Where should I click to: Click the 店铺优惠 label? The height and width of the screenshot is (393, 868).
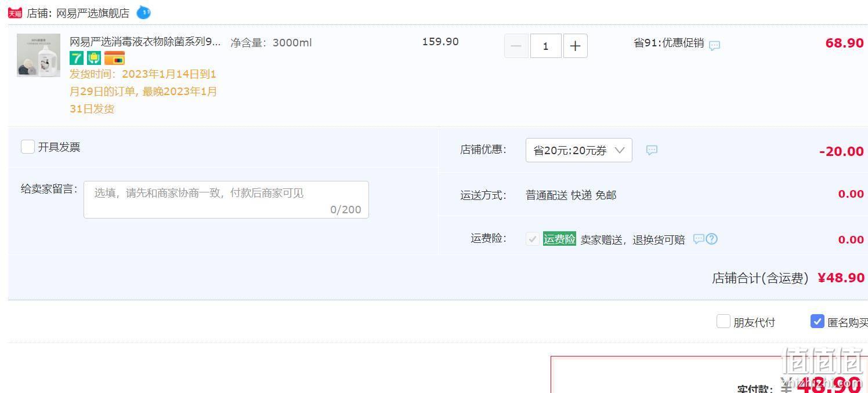(x=483, y=150)
